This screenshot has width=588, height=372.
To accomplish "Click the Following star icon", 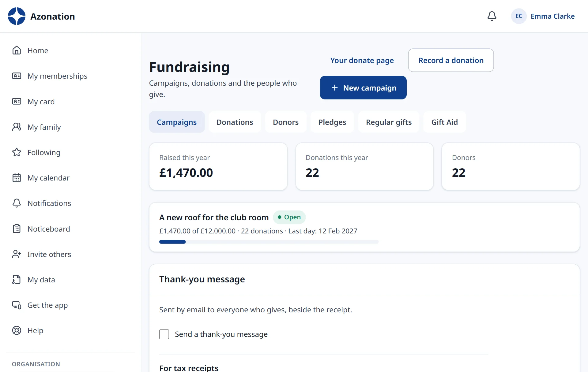I will [17, 152].
